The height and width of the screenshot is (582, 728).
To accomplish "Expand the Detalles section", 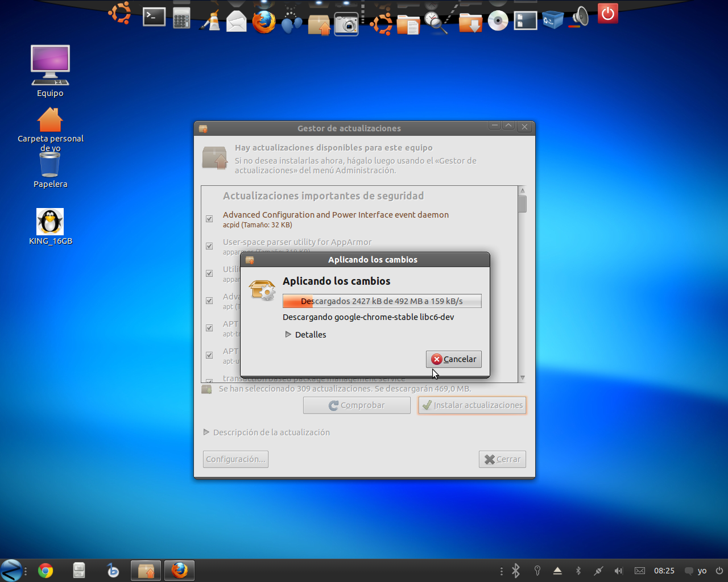I will [x=288, y=335].
